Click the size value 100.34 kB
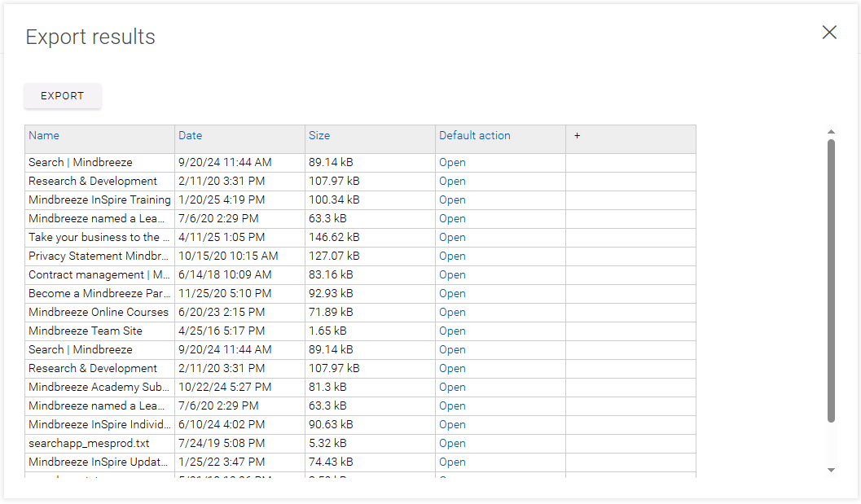Image resolution: width=861 pixels, height=504 pixels. click(x=334, y=199)
